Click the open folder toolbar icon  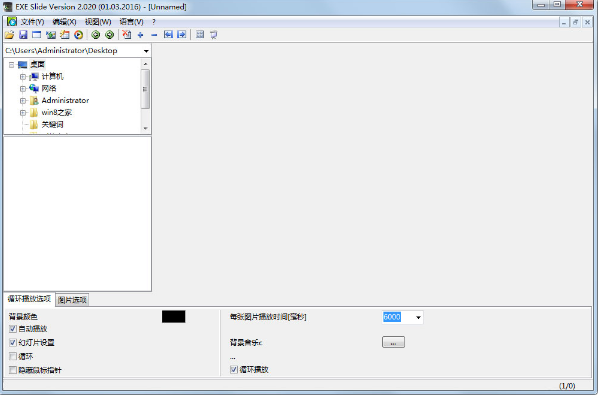pyautogui.click(x=9, y=35)
